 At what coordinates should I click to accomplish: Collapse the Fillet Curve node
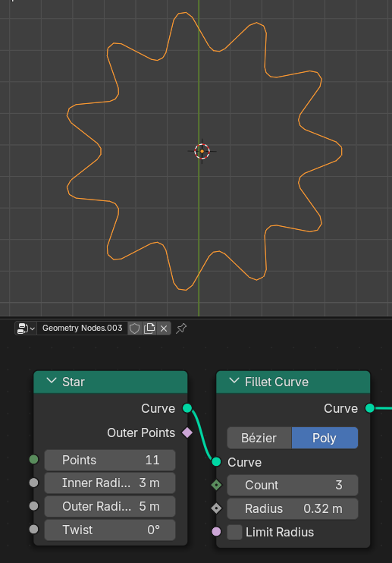point(234,381)
